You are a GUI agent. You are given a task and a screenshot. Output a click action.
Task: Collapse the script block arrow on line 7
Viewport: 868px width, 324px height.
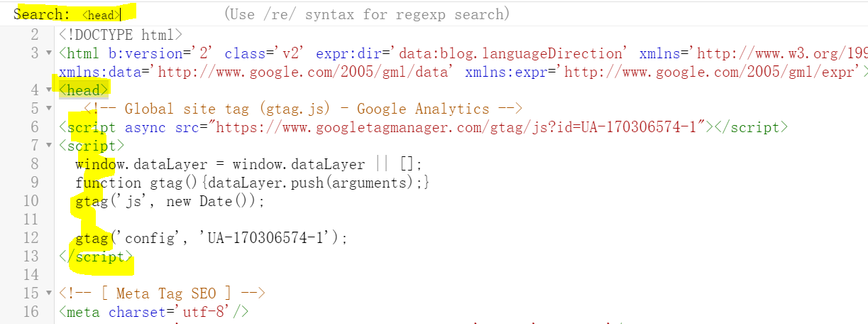tap(49, 146)
